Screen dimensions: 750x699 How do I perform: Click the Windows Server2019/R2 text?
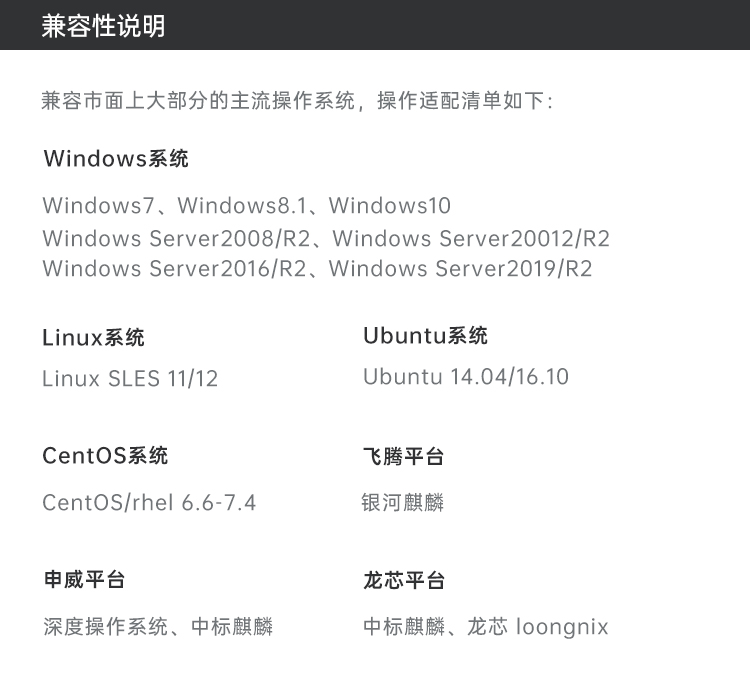461,268
